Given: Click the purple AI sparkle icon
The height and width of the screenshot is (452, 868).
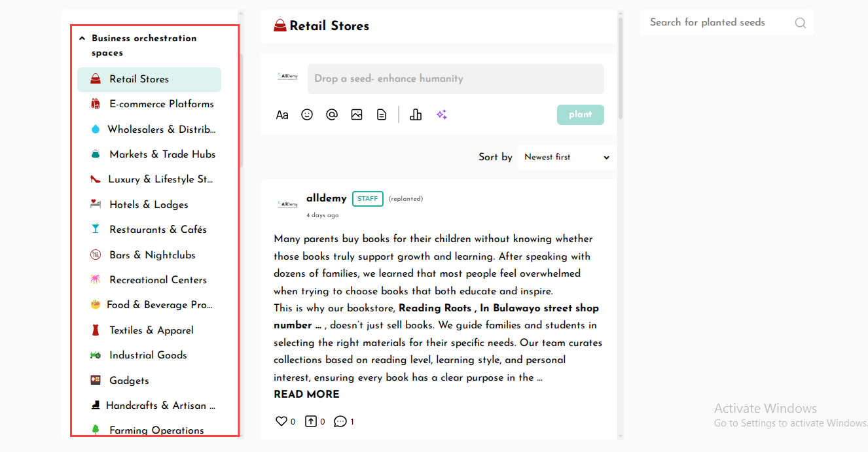Looking at the screenshot, I should [442, 114].
